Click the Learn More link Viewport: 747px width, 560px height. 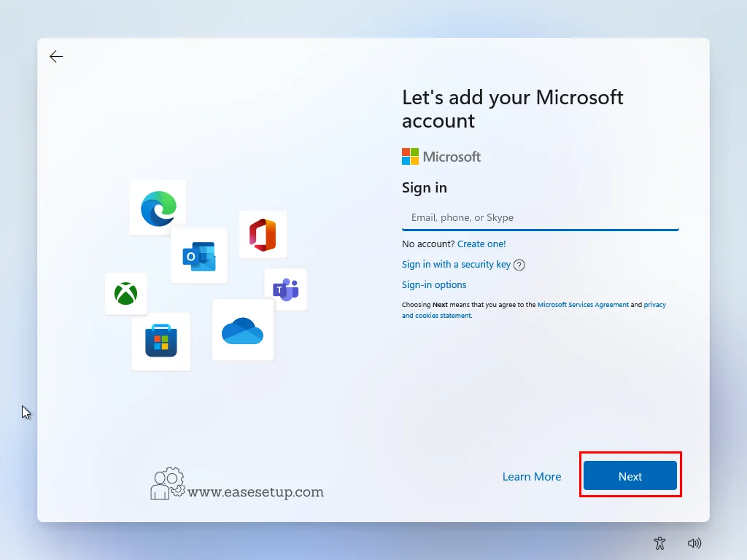tap(532, 477)
